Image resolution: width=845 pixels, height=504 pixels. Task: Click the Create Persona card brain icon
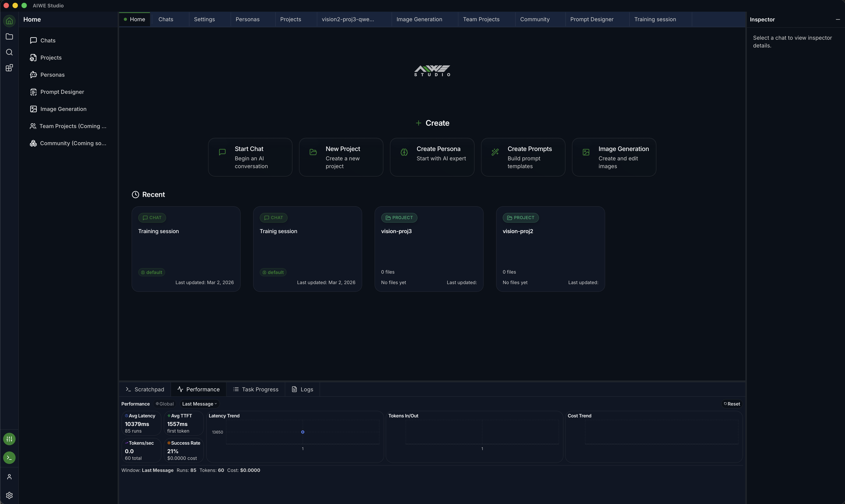tap(404, 152)
